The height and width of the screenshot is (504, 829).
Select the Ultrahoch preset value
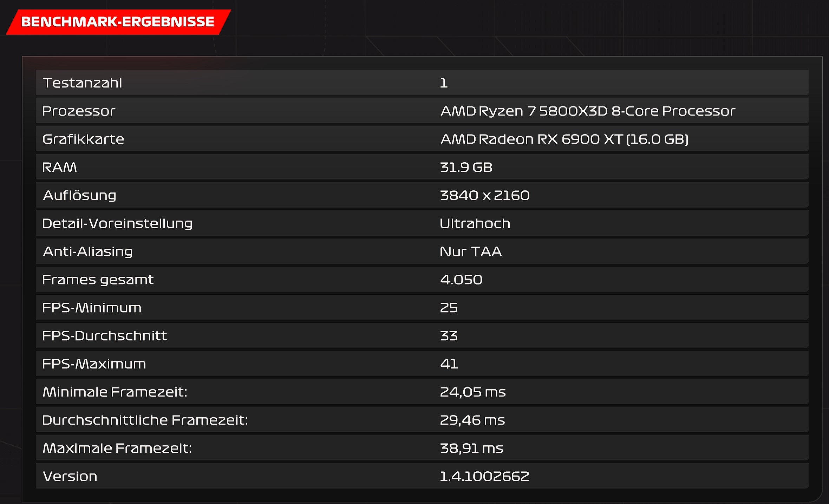pyautogui.click(x=475, y=224)
